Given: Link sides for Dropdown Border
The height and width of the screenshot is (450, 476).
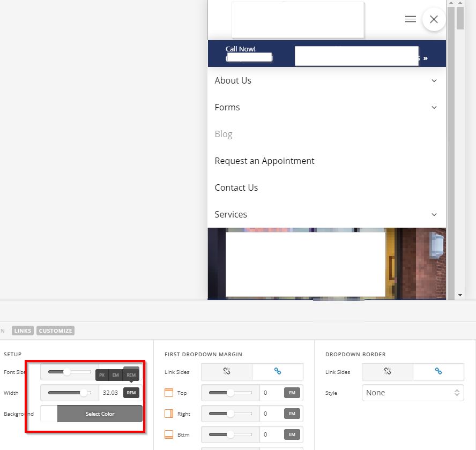Looking at the screenshot, I should click(438, 371).
